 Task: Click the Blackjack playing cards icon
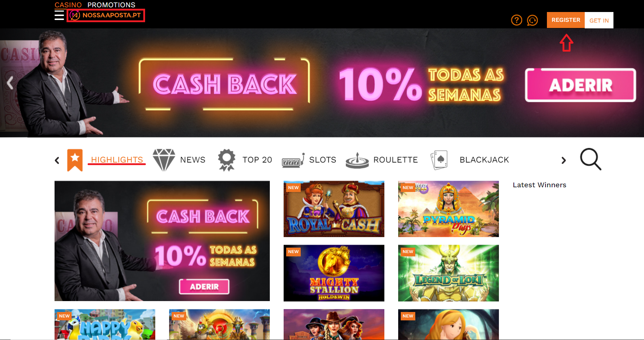(x=439, y=160)
